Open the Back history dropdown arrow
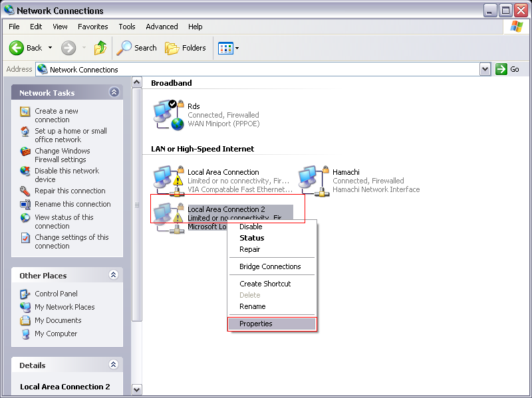This screenshot has width=532, height=398. tap(51, 48)
